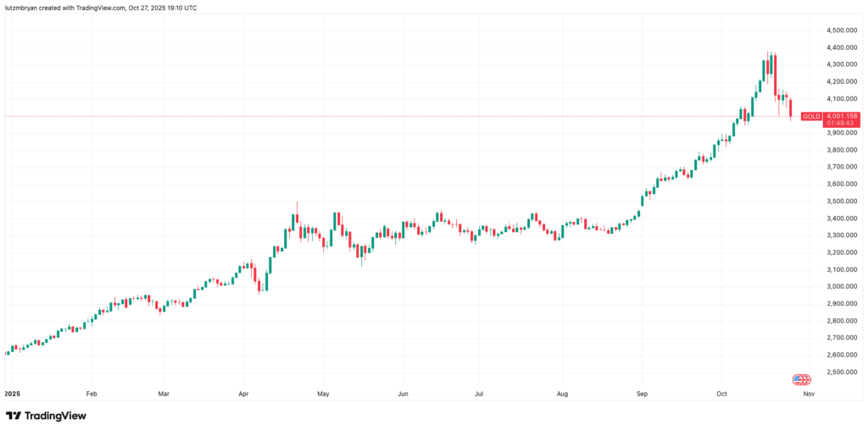Viewport: 868px width, 431px height.
Task: Click the Feb label on time axis
Action: pyautogui.click(x=92, y=394)
